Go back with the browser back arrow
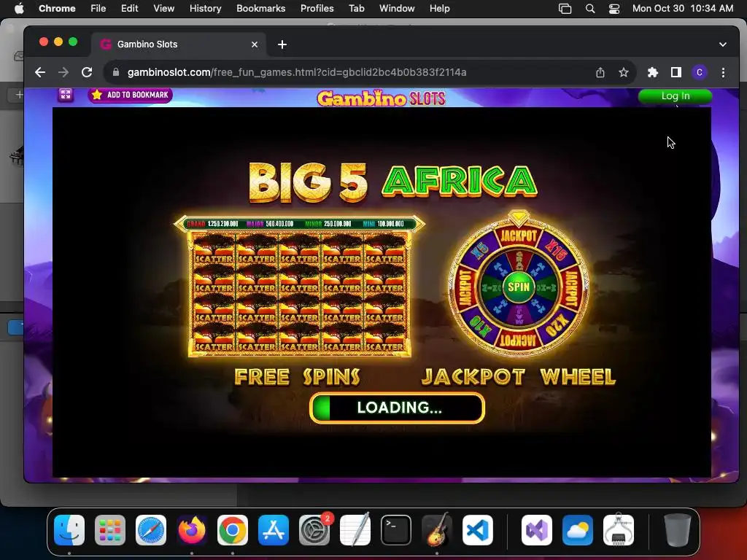Image resolution: width=747 pixels, height=560 pixels. pos(40,72)
